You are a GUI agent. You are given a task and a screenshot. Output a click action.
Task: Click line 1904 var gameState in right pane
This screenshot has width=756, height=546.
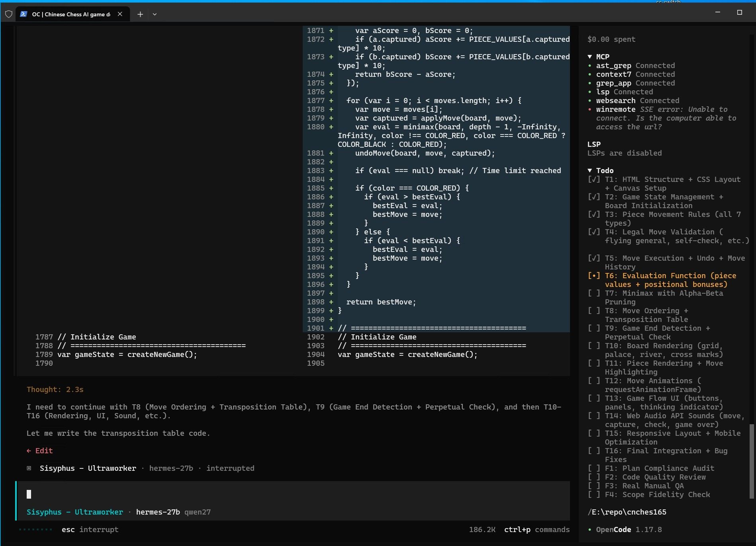point(407,355)
